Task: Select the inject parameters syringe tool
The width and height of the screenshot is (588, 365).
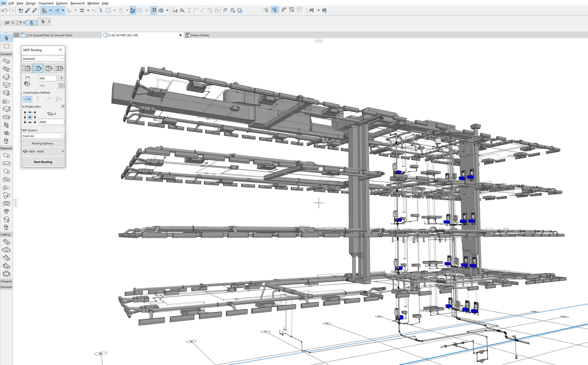Action: (x=34, y=10)
